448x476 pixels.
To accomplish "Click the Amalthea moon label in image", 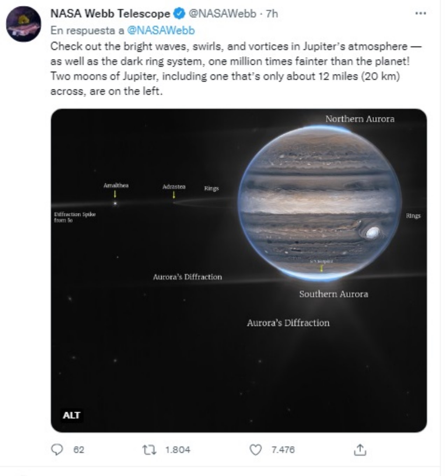I will (x=116, y=185).
